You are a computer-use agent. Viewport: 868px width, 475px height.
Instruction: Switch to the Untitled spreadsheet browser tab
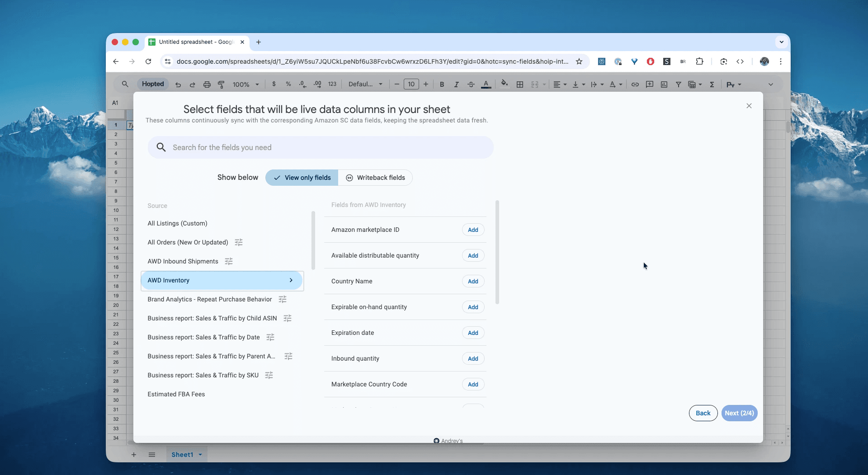197,42
